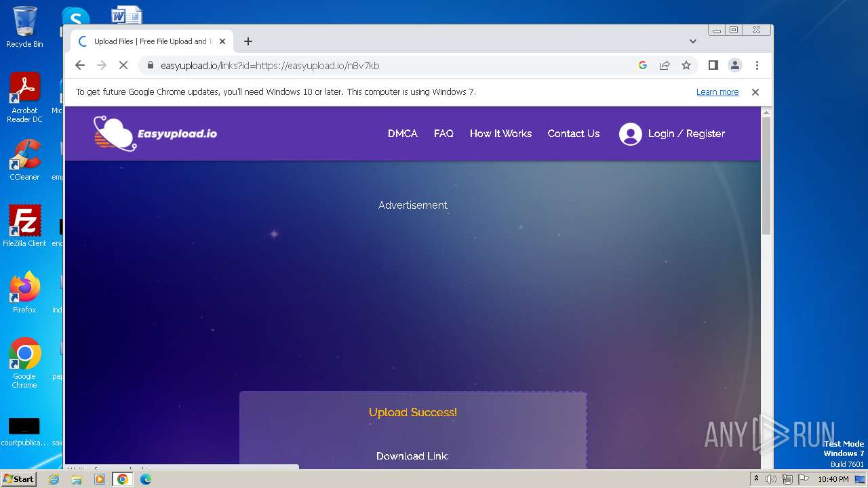Click the page vertical scrollbar
The image size is (868, 488).
click(x=766, y=176)
